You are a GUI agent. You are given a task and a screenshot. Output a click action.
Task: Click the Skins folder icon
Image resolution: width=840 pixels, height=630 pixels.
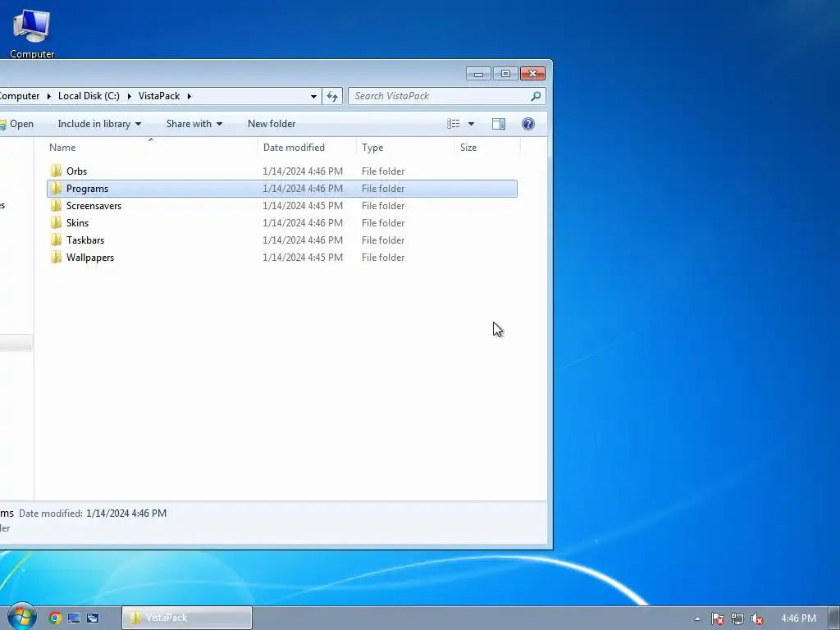click(57, 222)
